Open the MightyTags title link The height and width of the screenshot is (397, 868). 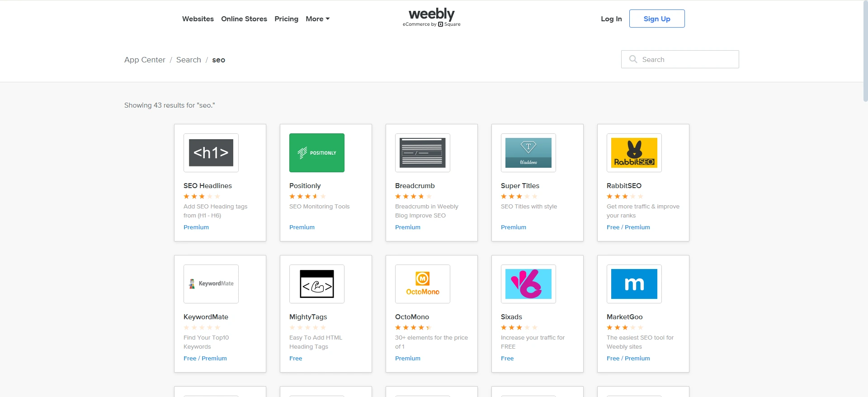click(x=308, y=317)
